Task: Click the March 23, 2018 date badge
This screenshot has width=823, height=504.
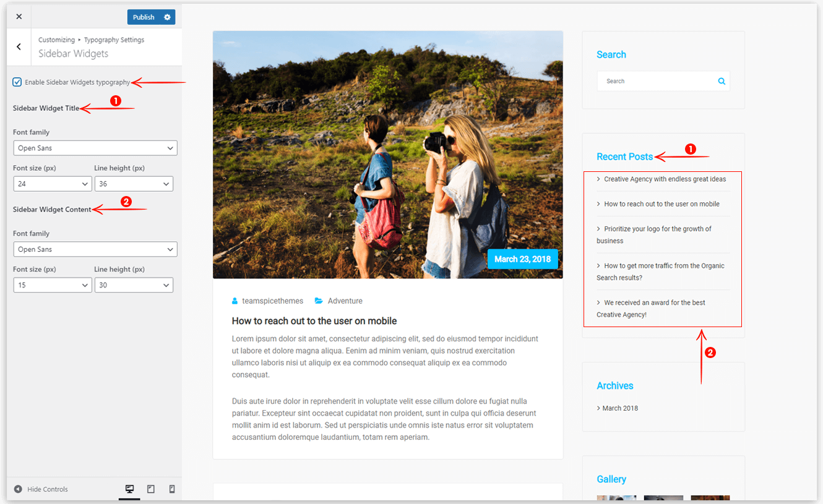Action: (523, 259)
